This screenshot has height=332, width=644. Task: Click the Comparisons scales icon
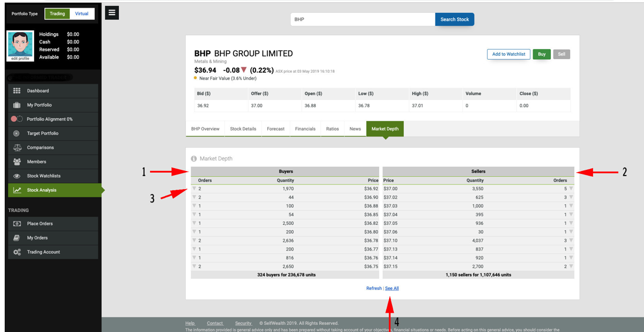(x=17, y=148)
